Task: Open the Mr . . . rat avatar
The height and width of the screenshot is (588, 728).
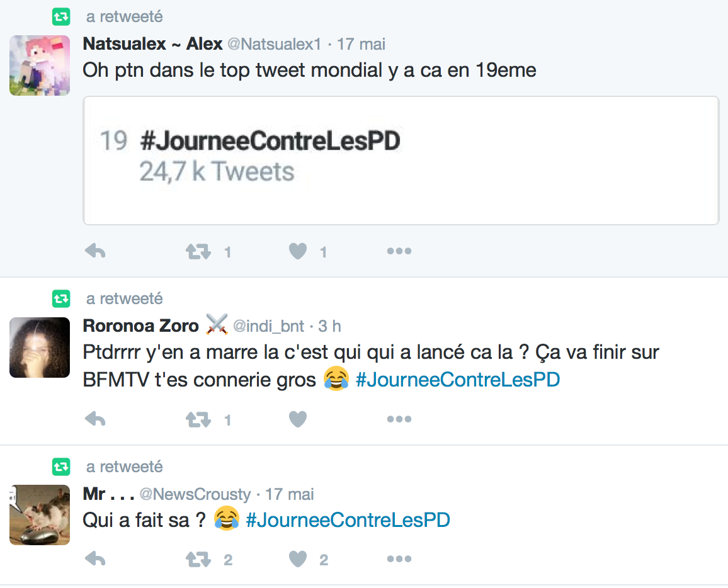Action: (x=40, y=515)
